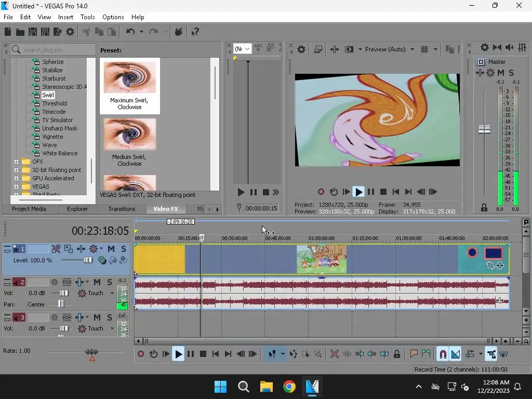Screen dimensions: 532x399
Task: Expand the GPU Accelerated folder
Action: pos(16,178)
